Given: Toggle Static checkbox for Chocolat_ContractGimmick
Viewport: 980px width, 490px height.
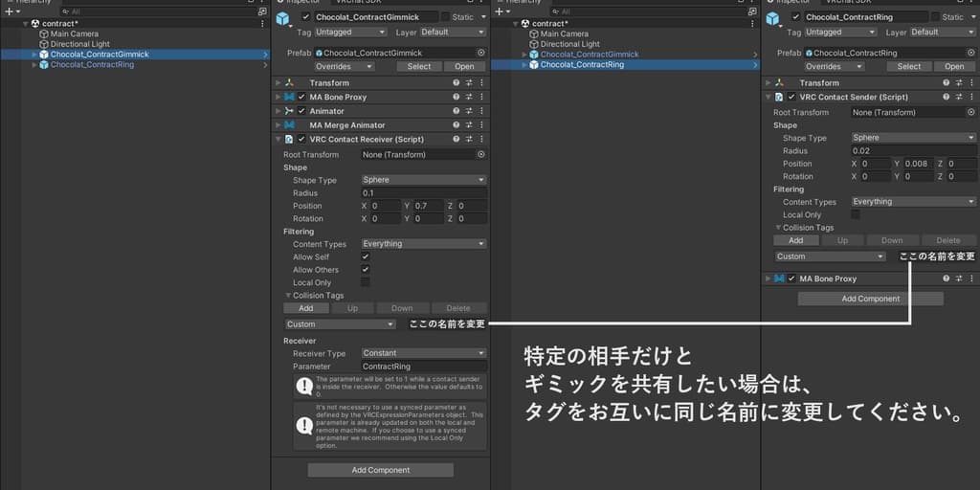Looking at the screenshot, I should 445,17.
